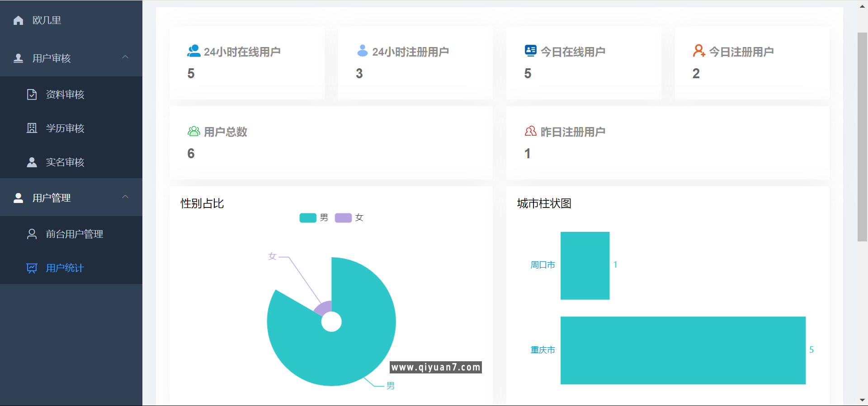Click the 学历审核 building icon

(32, 128)
